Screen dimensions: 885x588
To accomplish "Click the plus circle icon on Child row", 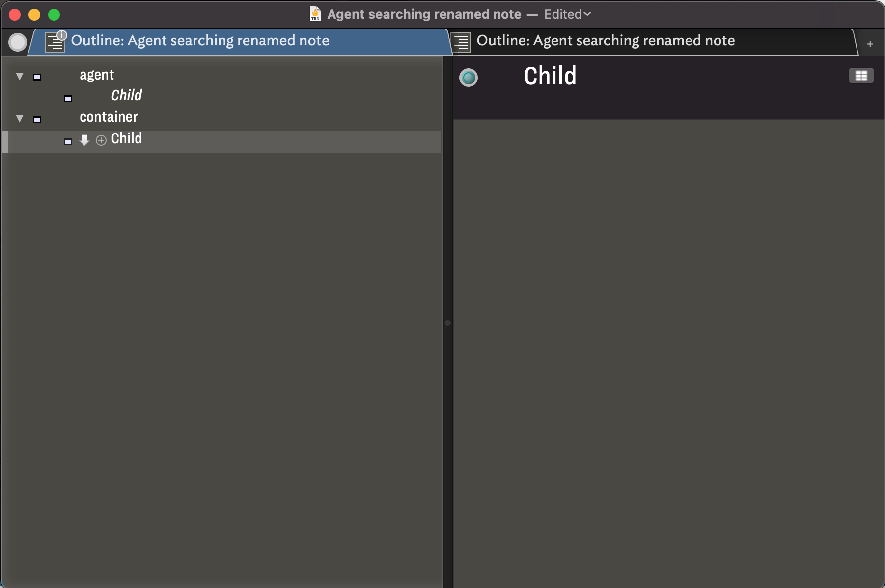I will coord(101,141).
